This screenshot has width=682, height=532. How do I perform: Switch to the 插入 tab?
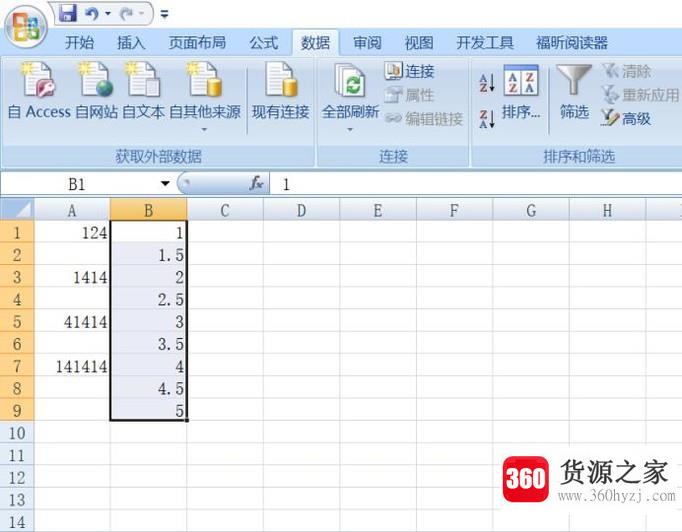(x=131, y=43)
